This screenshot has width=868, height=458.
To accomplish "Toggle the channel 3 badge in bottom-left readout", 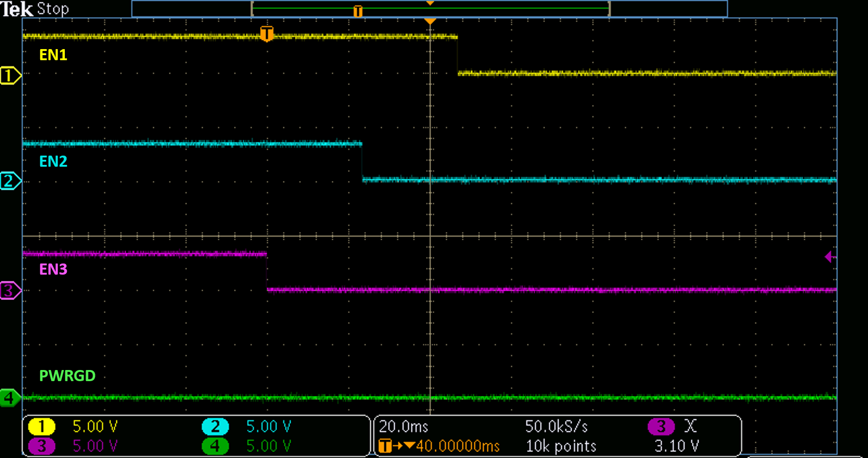I will (42, 446).
